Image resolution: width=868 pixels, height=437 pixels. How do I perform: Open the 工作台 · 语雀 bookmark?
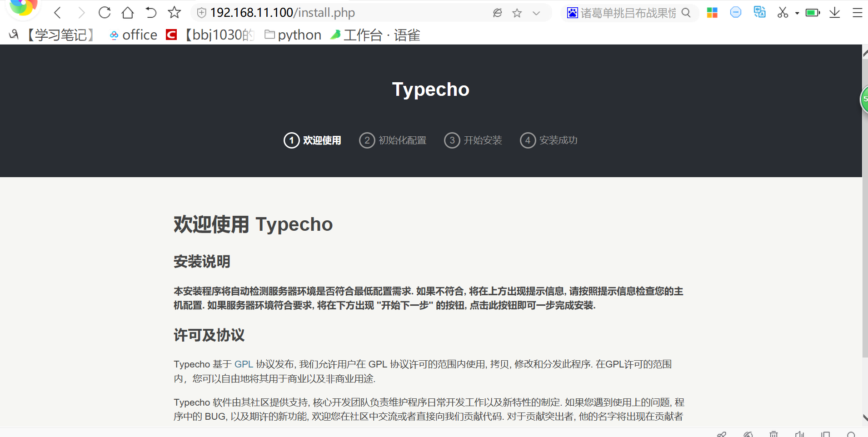375,35
